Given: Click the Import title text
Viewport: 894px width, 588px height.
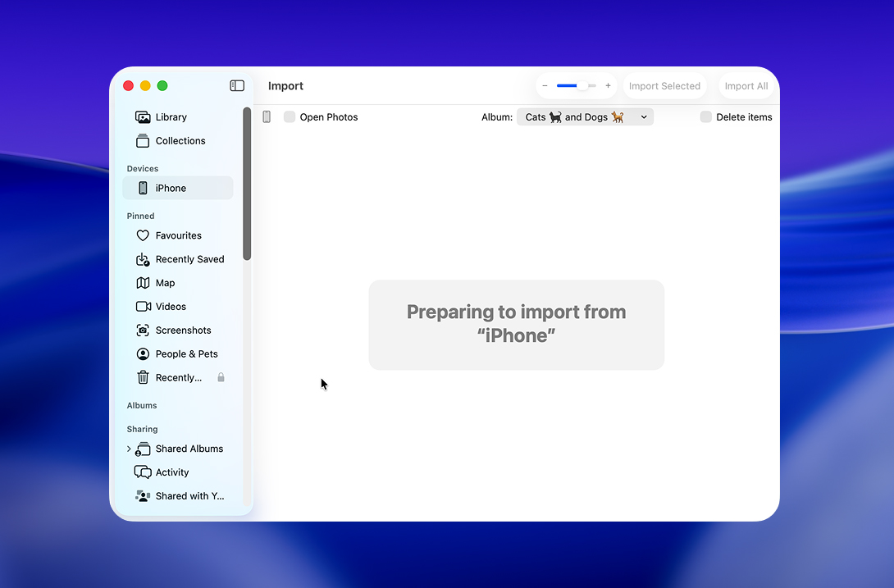Looking at the screenshot, I should tap(285, 86).
